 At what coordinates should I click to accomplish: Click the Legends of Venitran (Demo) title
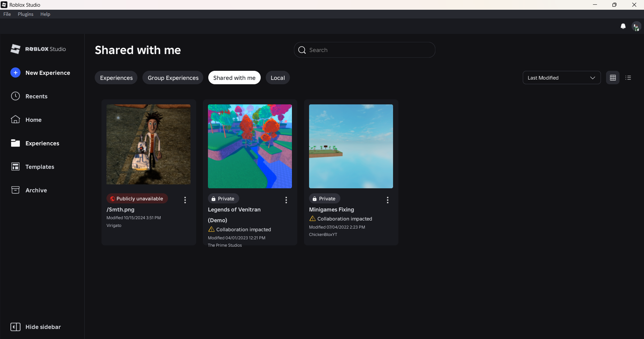(x=234, y=215)
